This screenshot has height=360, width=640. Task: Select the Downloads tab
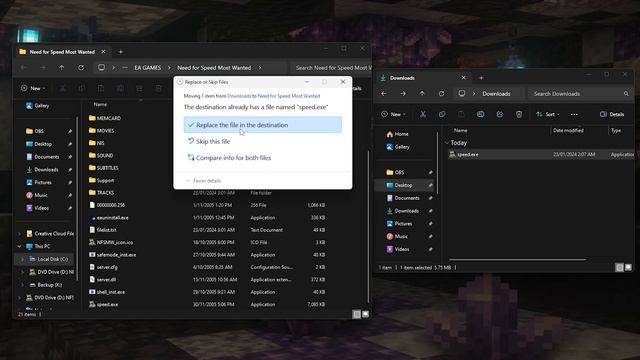(423, 78)
